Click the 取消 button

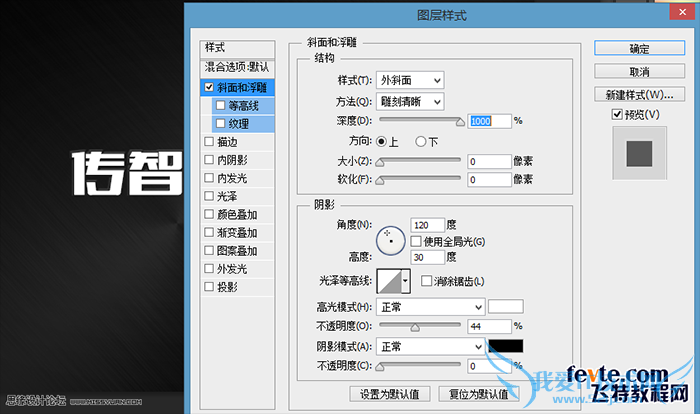coord(639,71)
